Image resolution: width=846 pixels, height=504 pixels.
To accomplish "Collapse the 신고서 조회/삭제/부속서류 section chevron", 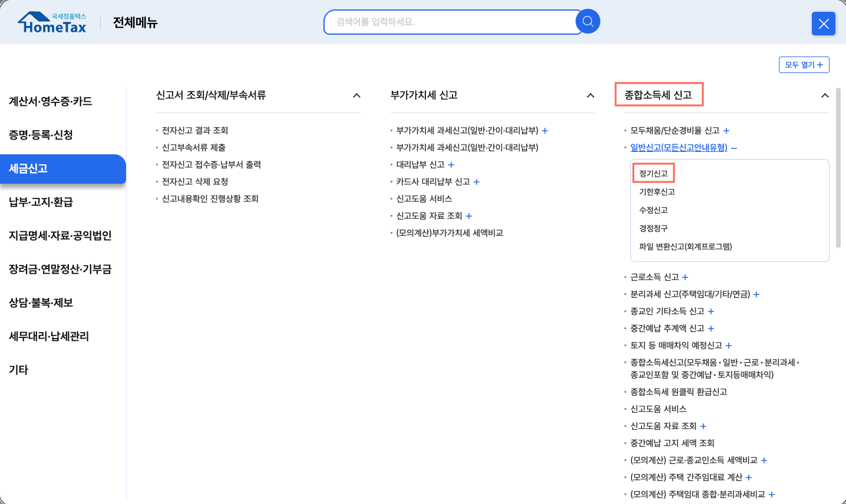I will 356,95.
